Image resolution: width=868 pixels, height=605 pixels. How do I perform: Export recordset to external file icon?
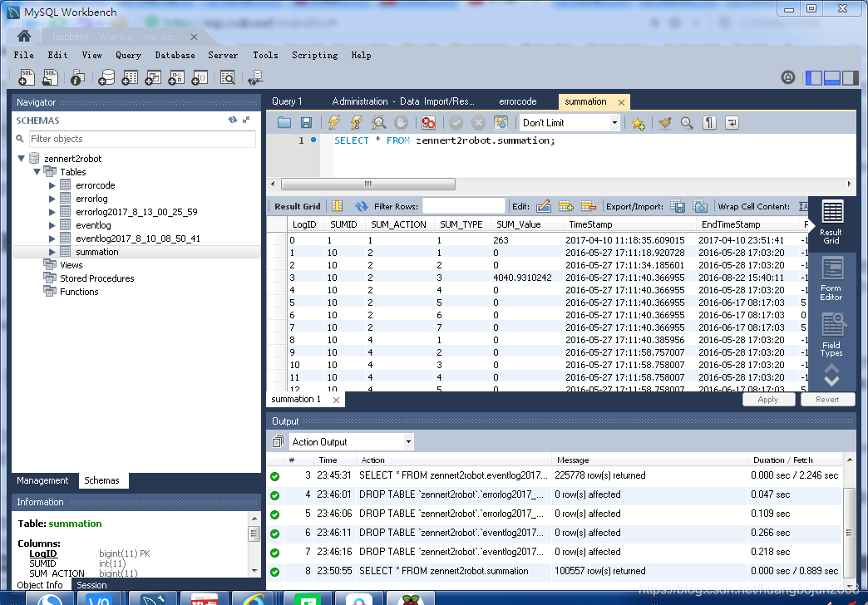coord(678,206)
